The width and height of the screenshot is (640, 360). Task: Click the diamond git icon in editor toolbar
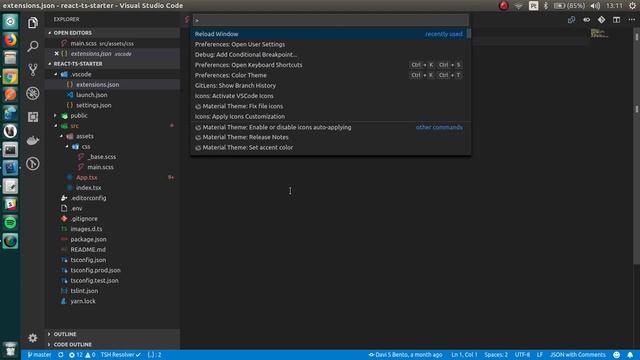601,20
